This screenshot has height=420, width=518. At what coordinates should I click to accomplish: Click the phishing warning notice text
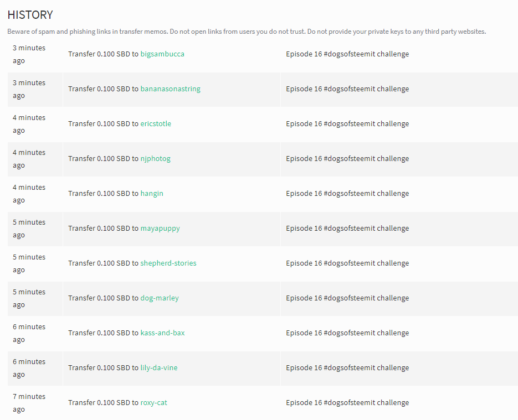point(247,32)
